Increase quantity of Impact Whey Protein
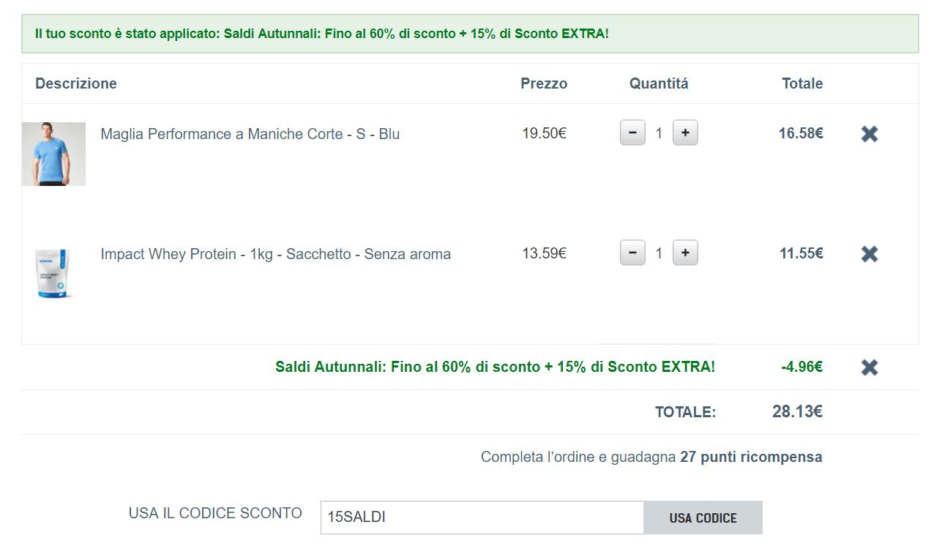Screen dimensions: 942x560 coord(685,253)
